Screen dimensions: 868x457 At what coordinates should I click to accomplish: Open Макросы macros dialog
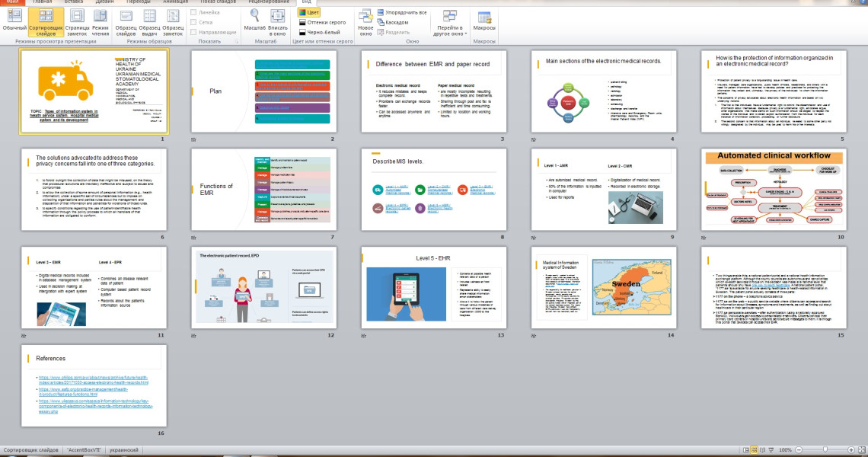tap(484, 21)
